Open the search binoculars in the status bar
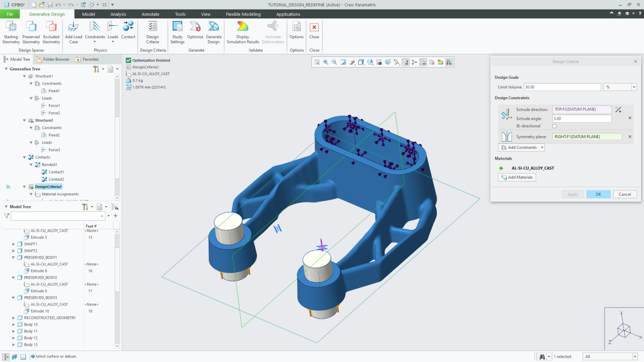 click(x=542, y=356)
